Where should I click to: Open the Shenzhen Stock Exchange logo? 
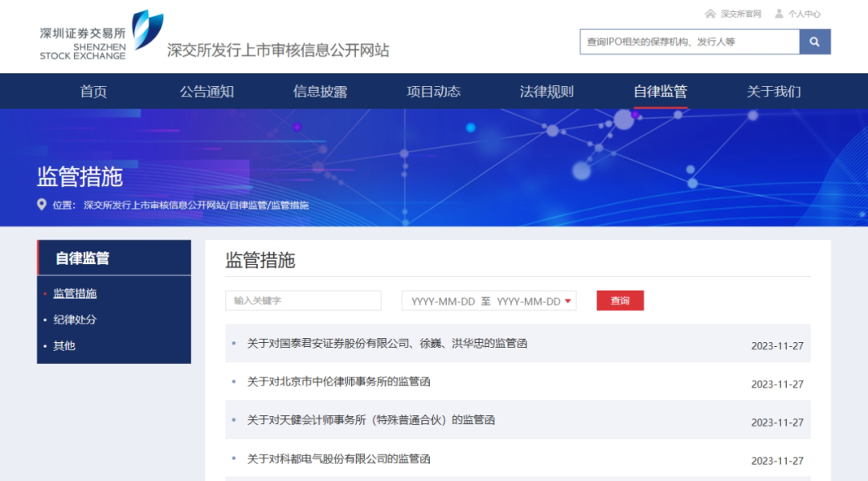(x=102, y=35)
